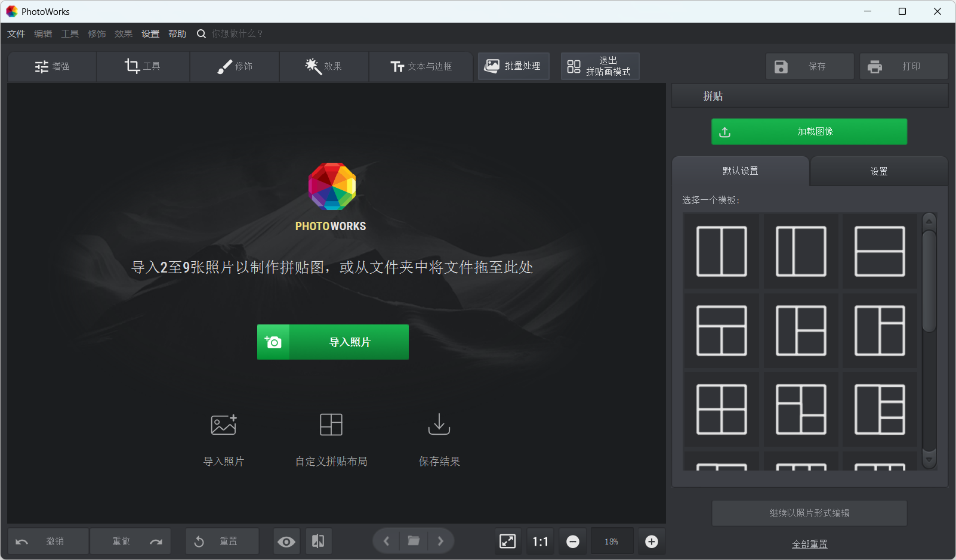Go to the next photo arrow
Viewport: 956px width, 560px height.
click(440, 542)
